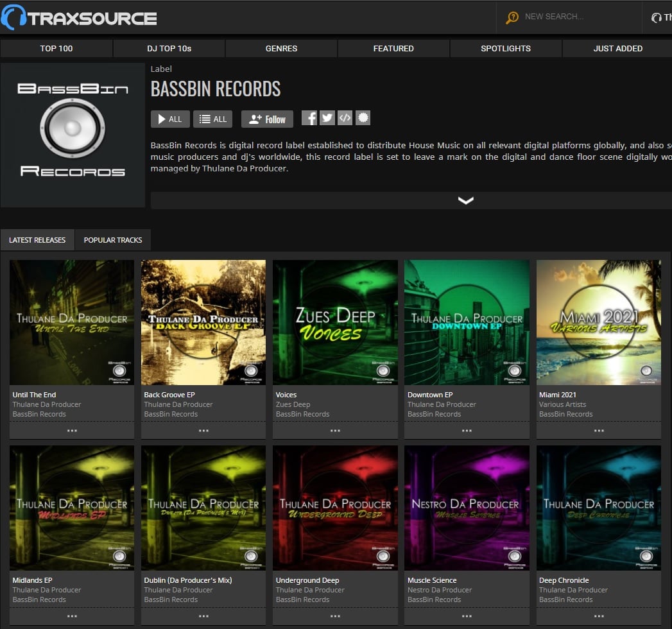Click Thulane Da Producer under Downtown EP
The height and width of the screenshot is (629, 672).
pyautogui.click(x=442, y=404)
